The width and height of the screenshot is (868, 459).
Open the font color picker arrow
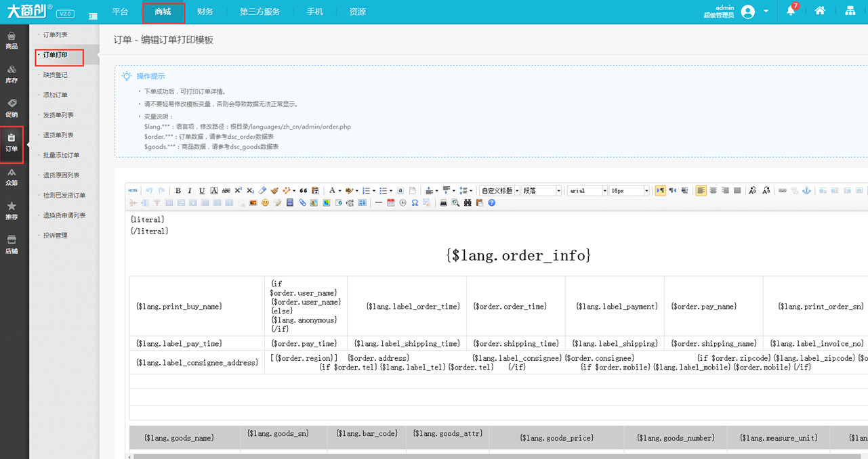click(339, 191)
